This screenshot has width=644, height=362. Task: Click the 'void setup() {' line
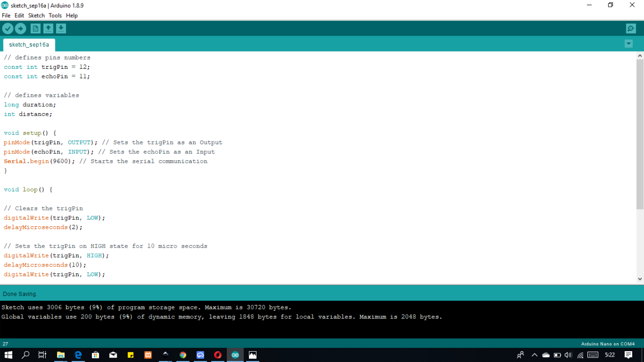pyautogui.click(x=30, y=133)
